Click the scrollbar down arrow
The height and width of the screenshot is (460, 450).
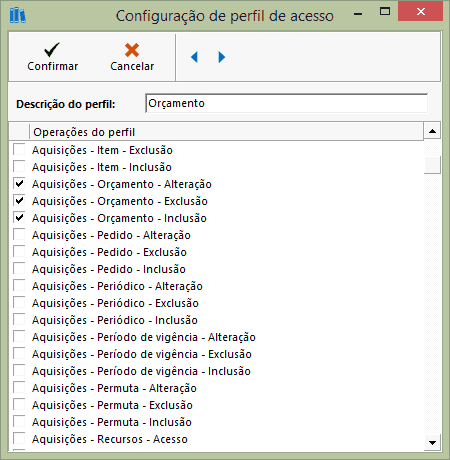(432, 443)
